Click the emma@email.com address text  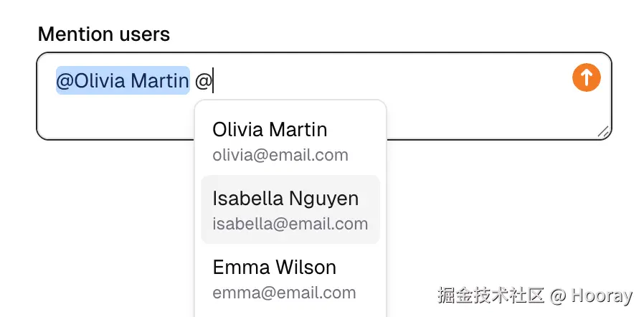284,293
